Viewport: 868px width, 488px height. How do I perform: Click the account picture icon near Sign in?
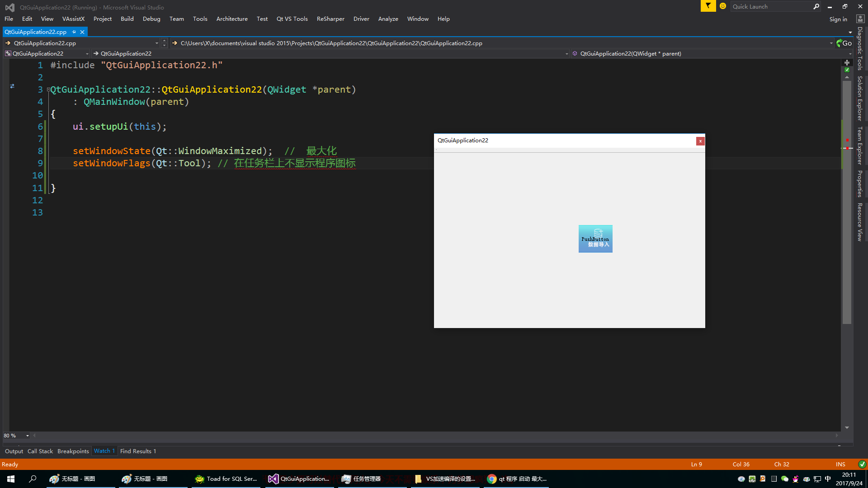tap(860, 19)
